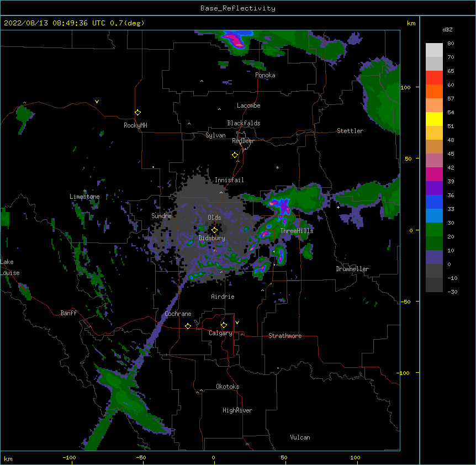Click the Stettler city label

350,131
